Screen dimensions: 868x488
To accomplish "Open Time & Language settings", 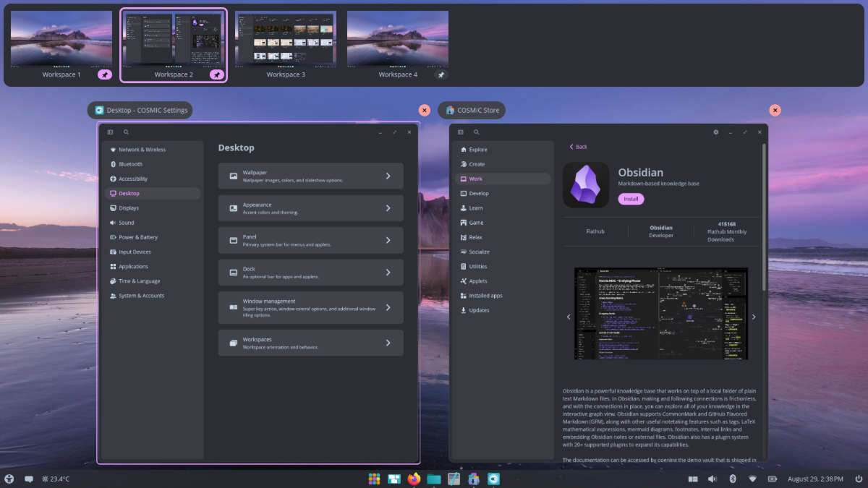I will pos(153,281).
